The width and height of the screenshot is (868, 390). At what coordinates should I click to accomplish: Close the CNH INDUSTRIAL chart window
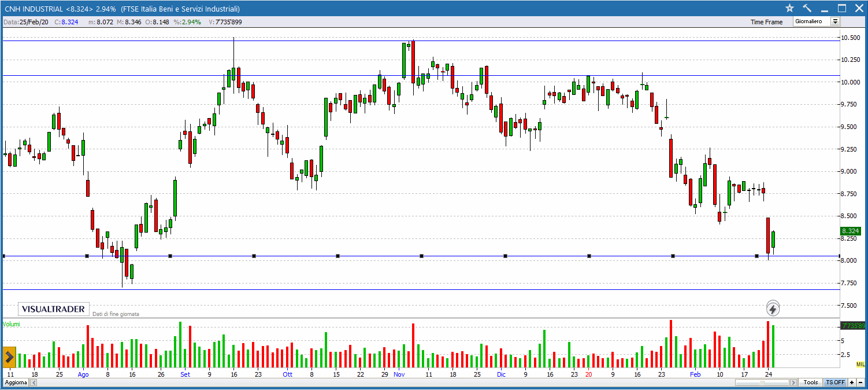pos(858,8)
